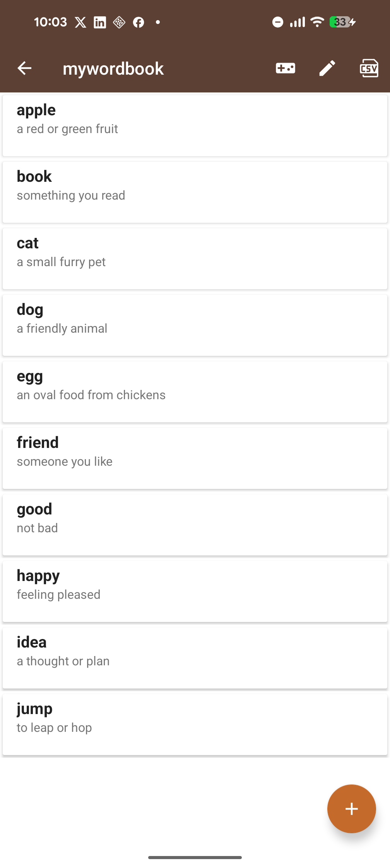The width and height of the screenshot is (390, 868).
Task: Tap the X app notification icon
Action: (x=80, y=22)
